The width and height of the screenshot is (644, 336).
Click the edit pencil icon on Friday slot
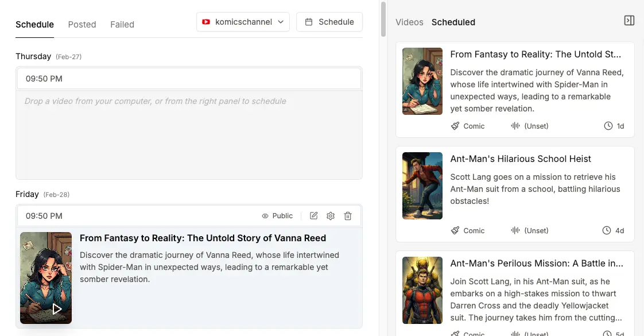point(313,216)
